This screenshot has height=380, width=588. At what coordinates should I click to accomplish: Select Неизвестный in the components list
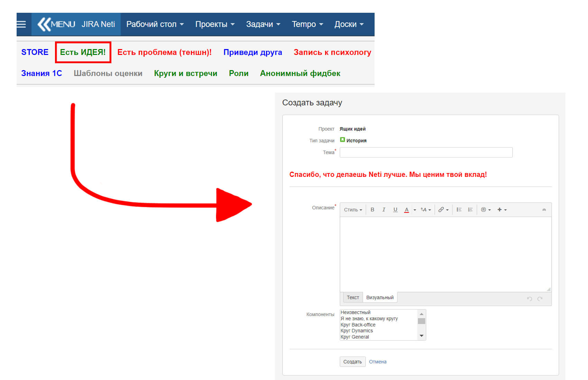click(378, 312)
